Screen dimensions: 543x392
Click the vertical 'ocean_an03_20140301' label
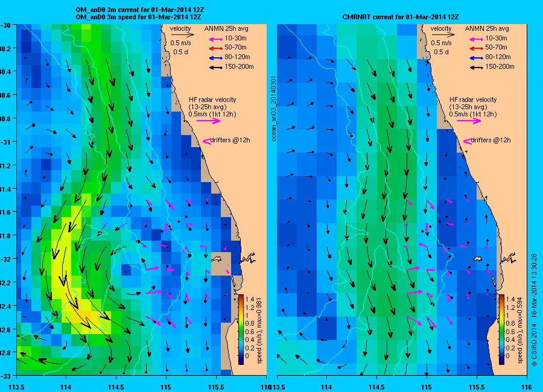click(273, 109)
